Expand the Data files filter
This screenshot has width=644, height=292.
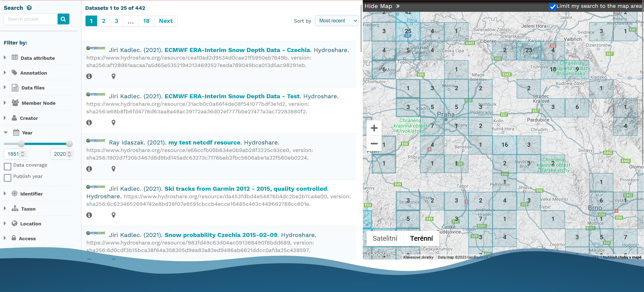pyautogui.click(x=5, y=87)
